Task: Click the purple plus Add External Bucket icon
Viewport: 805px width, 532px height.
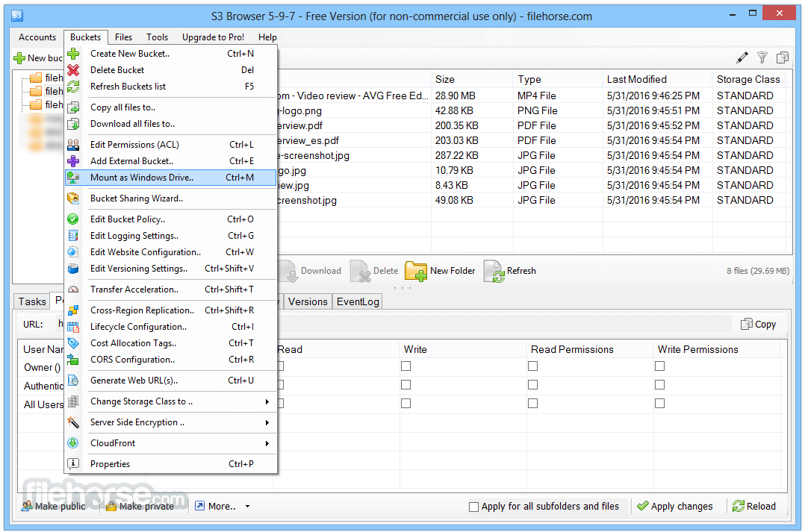Action: pyautogui.click(x=73, y=161)
